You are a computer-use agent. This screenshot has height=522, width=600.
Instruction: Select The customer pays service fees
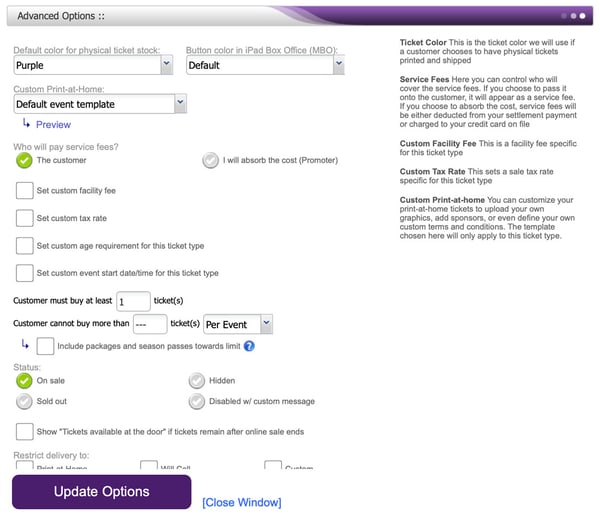[24, 160]
